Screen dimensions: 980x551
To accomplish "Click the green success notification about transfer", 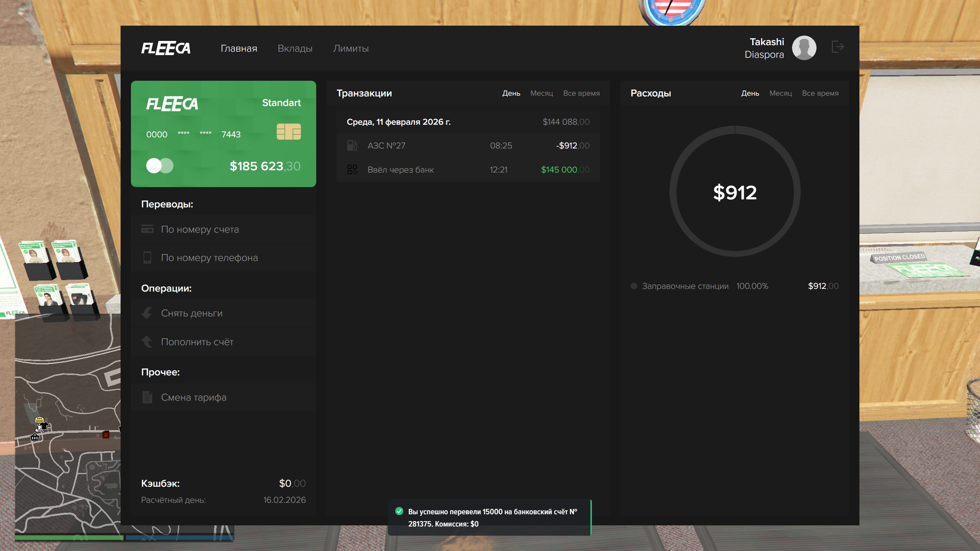I will click(x=490, y=517).
